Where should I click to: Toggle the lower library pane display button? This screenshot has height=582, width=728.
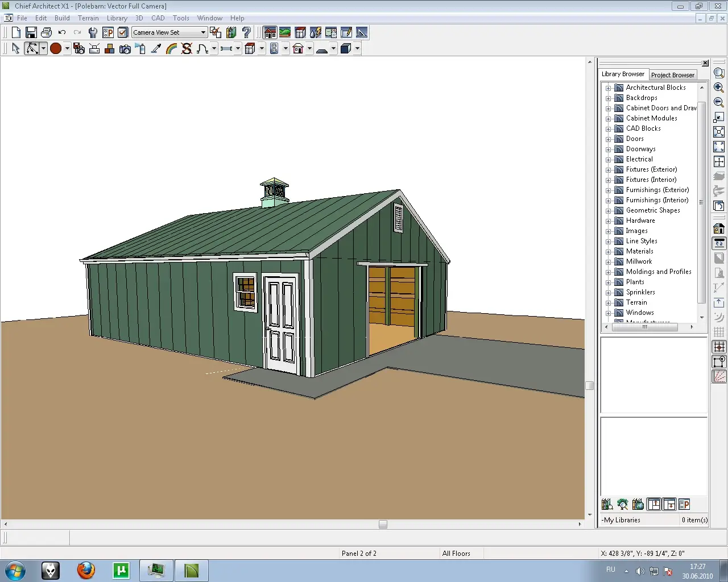669,504
